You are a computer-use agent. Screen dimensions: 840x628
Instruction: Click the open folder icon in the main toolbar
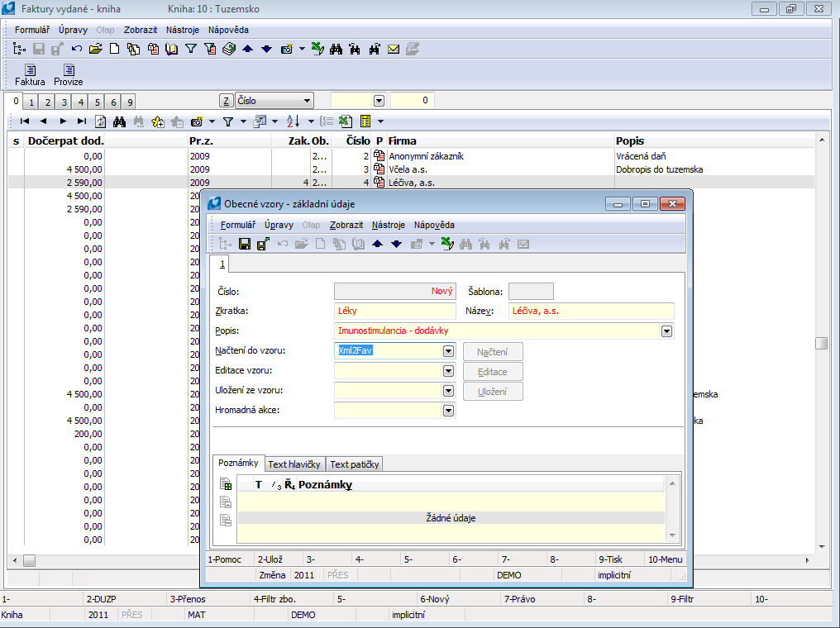[x=95, y=49]
